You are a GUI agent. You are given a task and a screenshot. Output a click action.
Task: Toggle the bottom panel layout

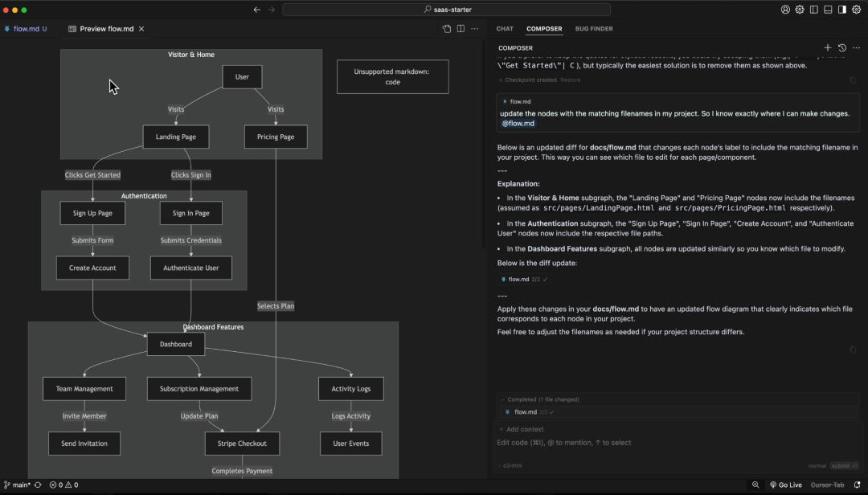(x=828, y=10)
